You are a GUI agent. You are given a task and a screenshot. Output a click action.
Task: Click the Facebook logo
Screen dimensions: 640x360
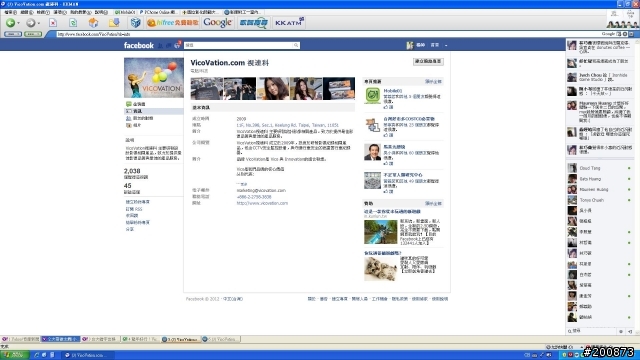139,45
